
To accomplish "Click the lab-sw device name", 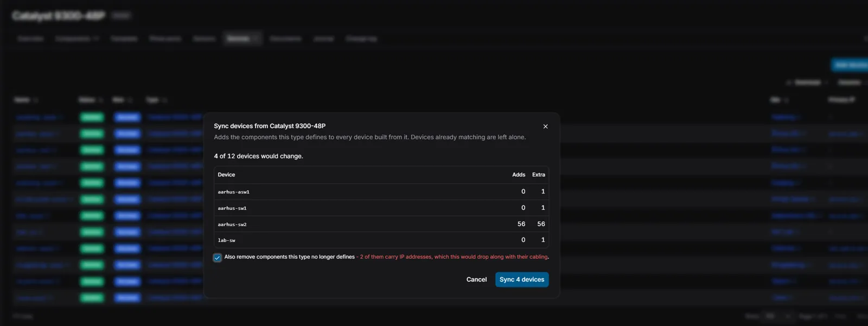I will pos(226,240).
